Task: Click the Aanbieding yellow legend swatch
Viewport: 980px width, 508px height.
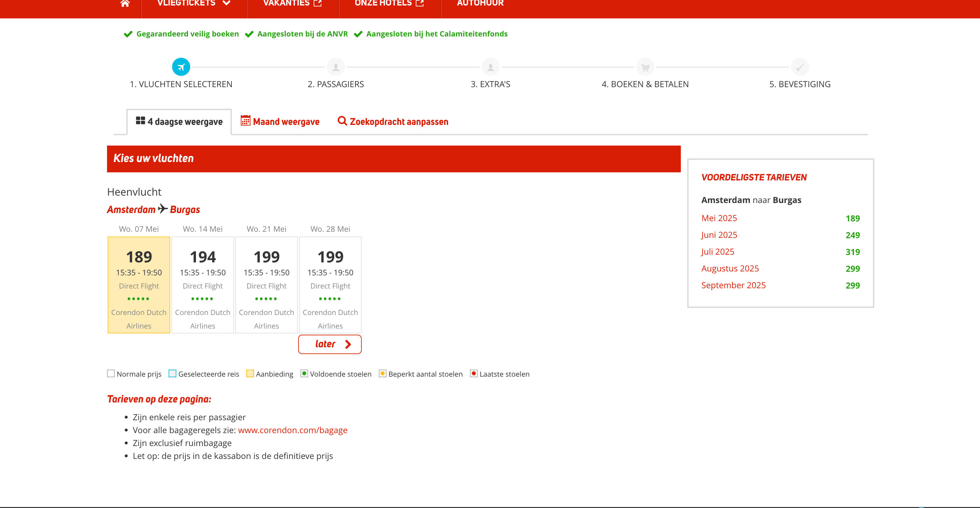Action: click(250, 374)
